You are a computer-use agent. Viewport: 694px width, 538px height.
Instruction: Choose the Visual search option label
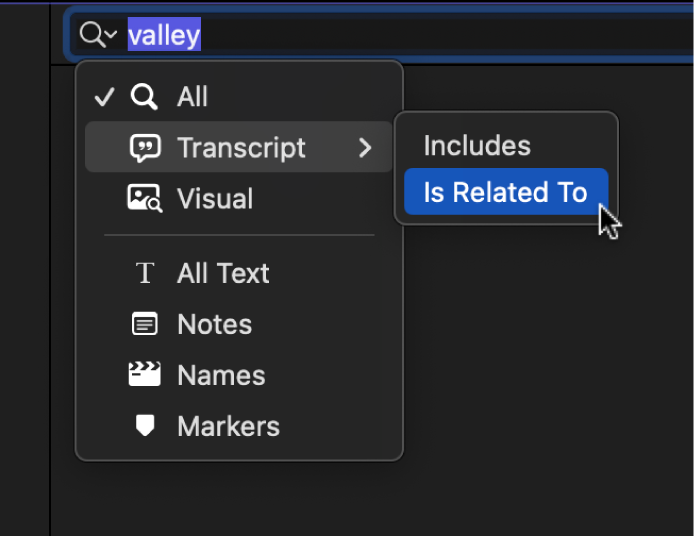pyautogui.click(x=215, y=199)
